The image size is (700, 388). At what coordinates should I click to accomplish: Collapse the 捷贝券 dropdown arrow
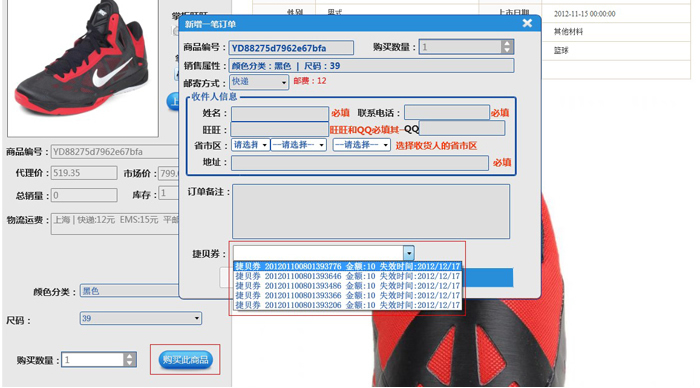point(409,253)
